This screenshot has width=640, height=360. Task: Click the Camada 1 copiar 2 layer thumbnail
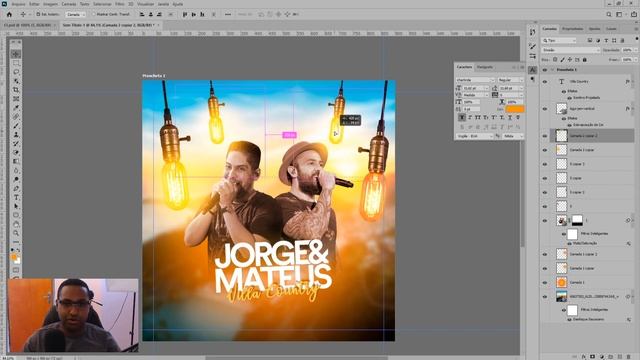tap(562, 136)
